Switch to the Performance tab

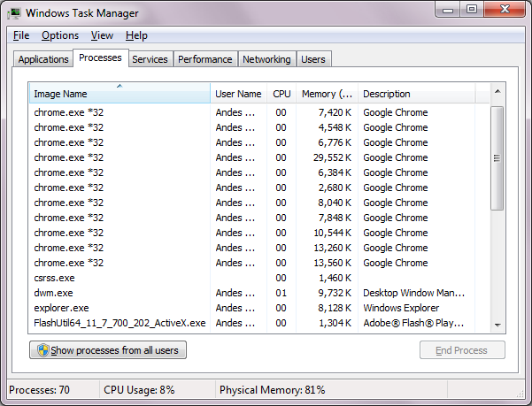(x=204, y=59)
